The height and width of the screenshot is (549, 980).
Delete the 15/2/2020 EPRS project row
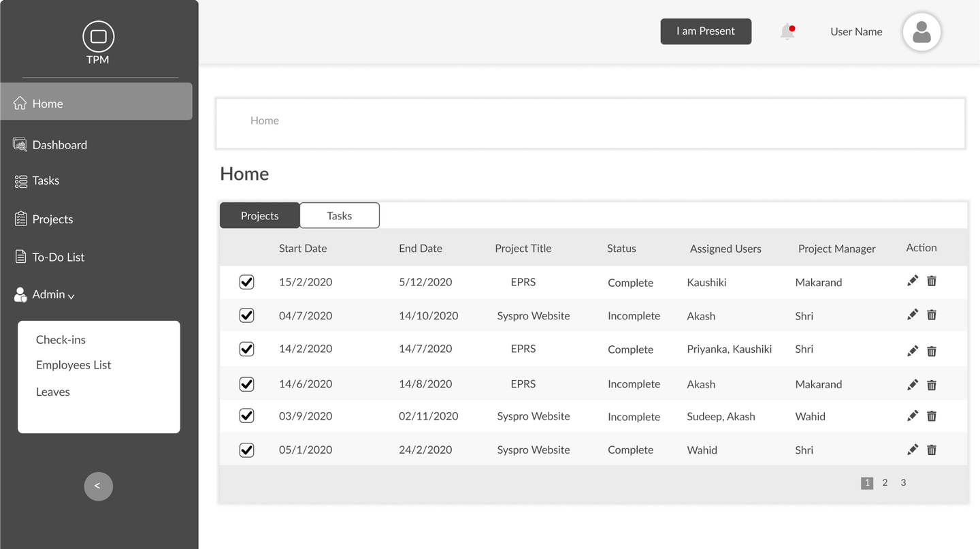pos(932,281)
